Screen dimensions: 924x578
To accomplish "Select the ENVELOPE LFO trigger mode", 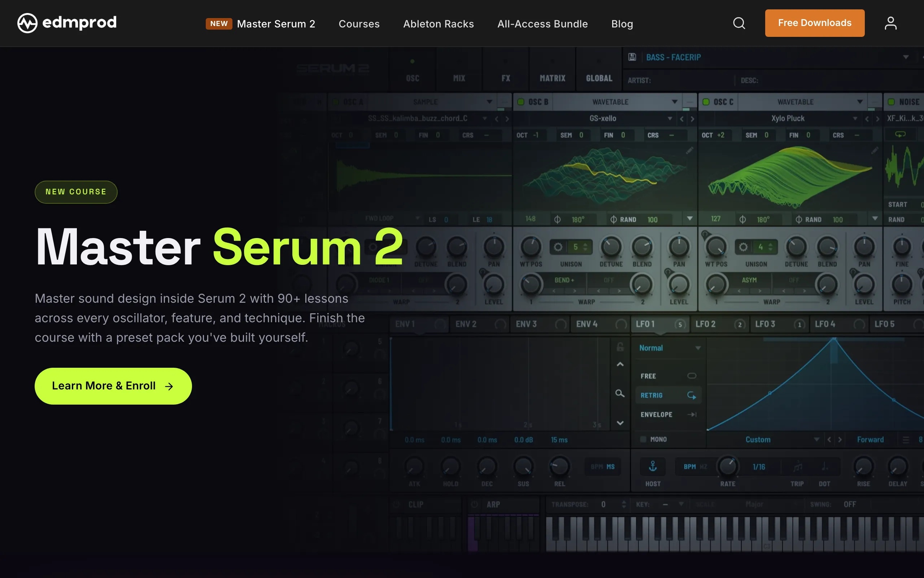I will point(668,414).
